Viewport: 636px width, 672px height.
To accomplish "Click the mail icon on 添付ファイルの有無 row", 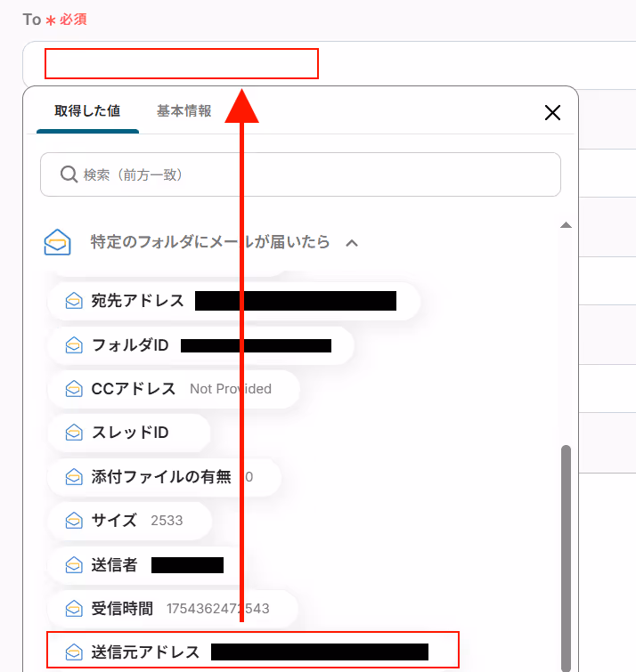I will coord(74,476).
